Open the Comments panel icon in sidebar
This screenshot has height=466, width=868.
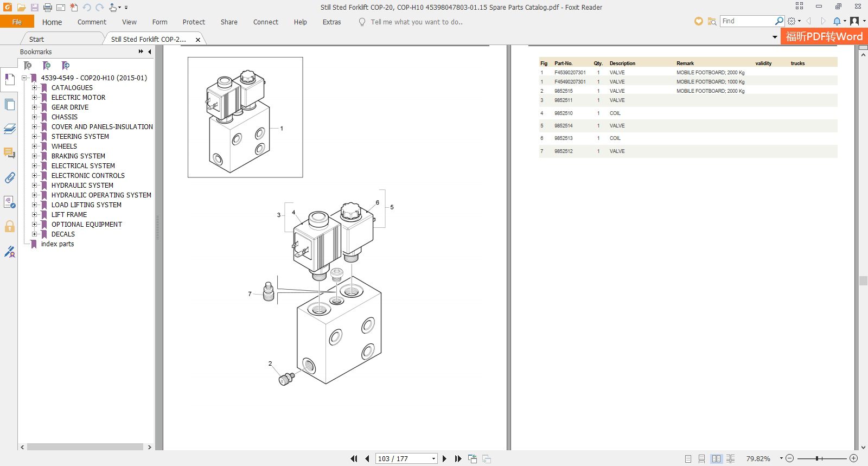coord(9,153)
